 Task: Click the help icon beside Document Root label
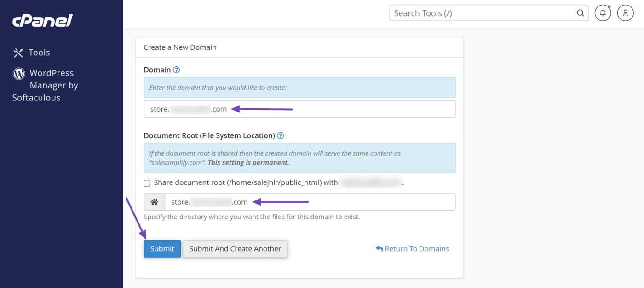[x=281, y=135]
